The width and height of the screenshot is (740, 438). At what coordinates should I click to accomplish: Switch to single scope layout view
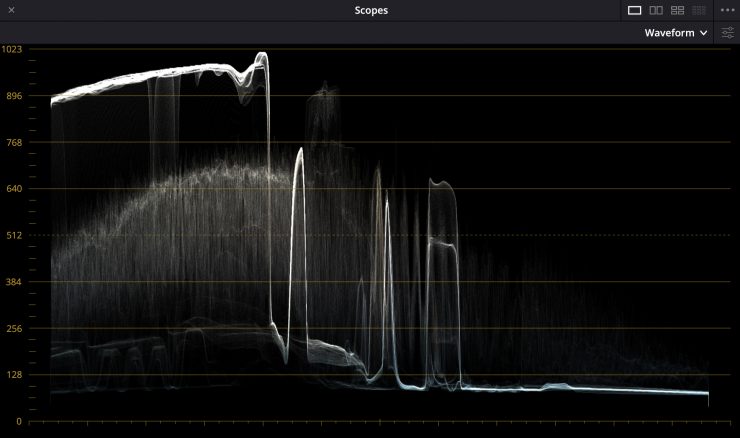click(634, 10)
